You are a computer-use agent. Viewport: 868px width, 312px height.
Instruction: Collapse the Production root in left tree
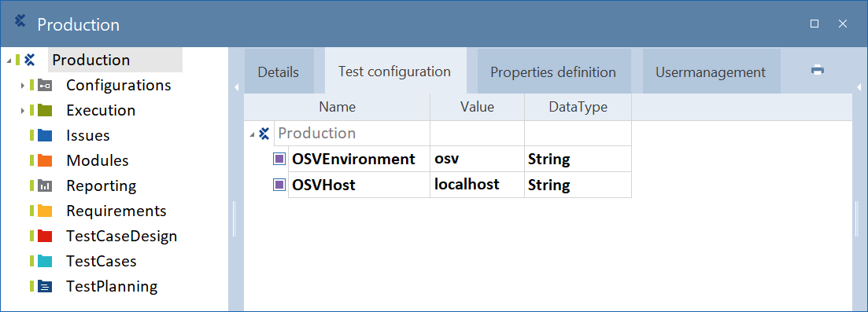[x=9, y=61]
